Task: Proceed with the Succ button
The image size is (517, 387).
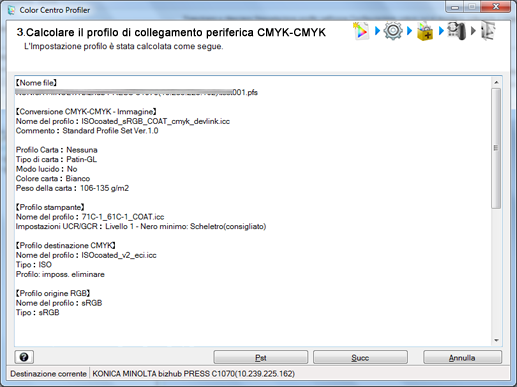Action: [x=360, y=358]
